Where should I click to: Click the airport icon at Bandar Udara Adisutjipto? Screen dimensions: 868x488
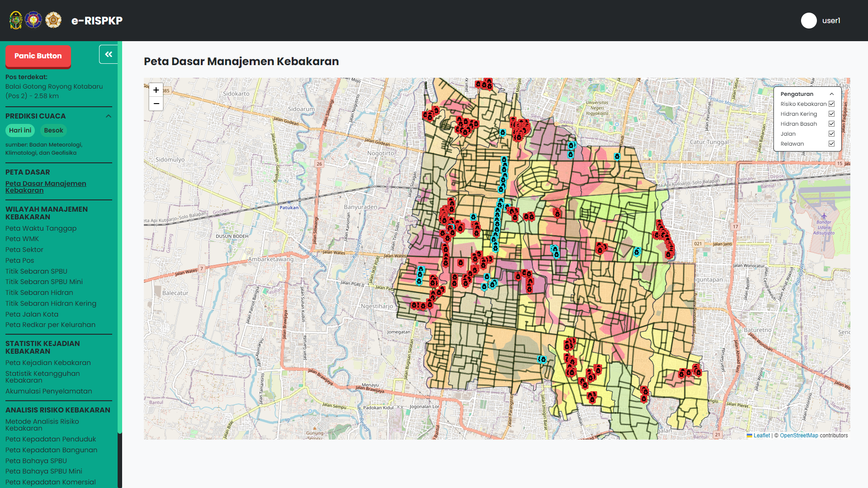(824, 216)
